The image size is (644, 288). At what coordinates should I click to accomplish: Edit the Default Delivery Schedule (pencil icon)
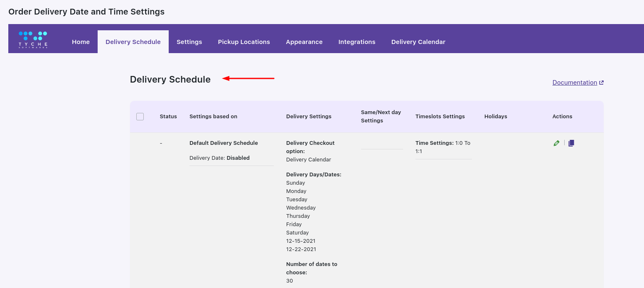[556, 143]
